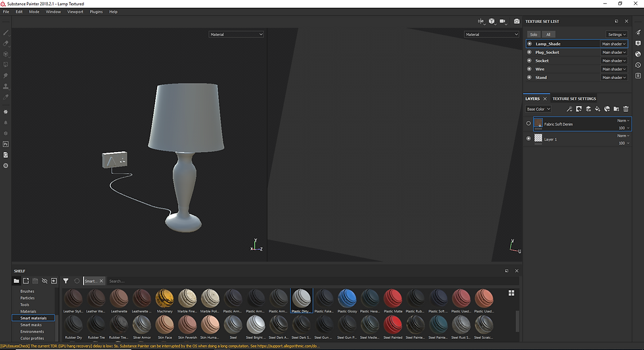Select Smart masks shelf category
644x350 pixels.
[31, 325]
